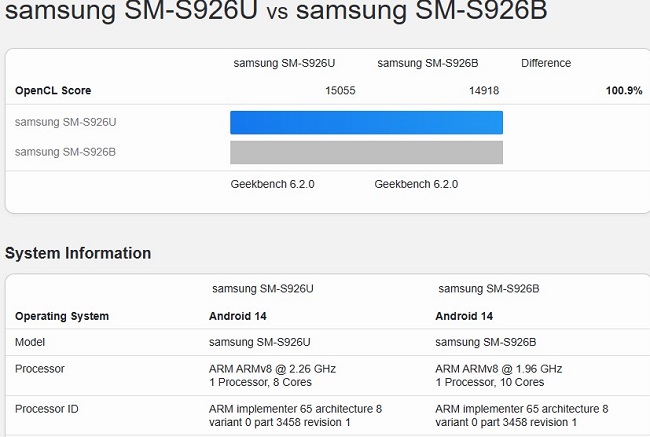Viewport: 650px width, 437px height.
Task: Click Android 14 under SM-S926U column
Action: point(238,316)
